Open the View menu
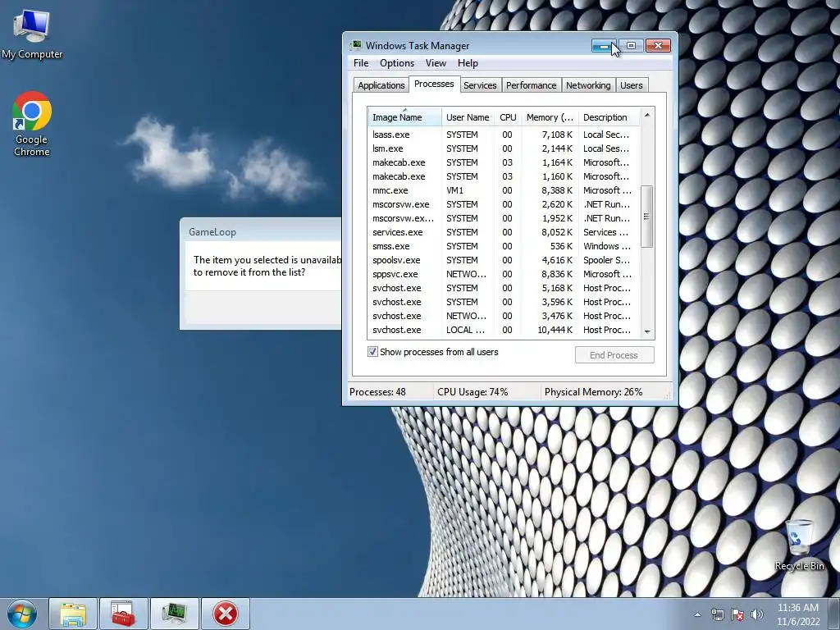The width and height of the screenshot is (840, 630). point(436,63)
